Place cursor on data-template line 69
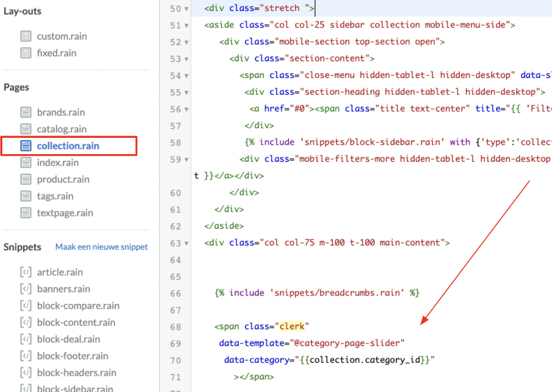The image size is (560, 392). click(x=311, y=343)
